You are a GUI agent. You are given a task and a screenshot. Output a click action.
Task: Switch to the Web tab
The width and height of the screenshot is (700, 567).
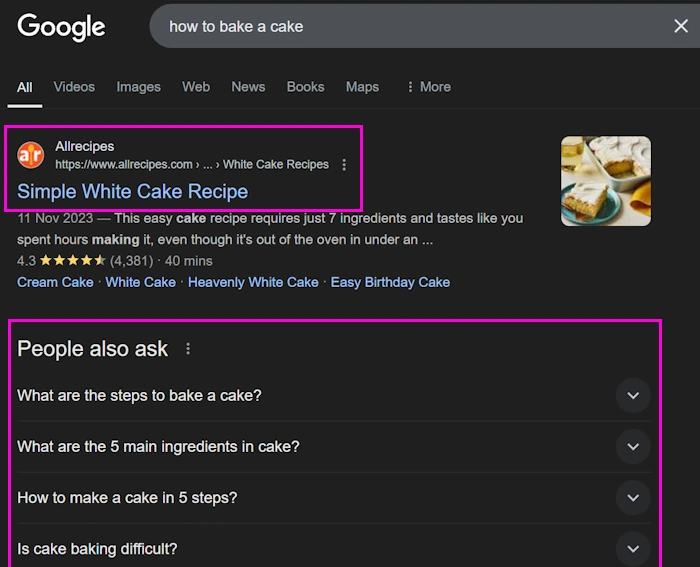[x=196, y=87]
